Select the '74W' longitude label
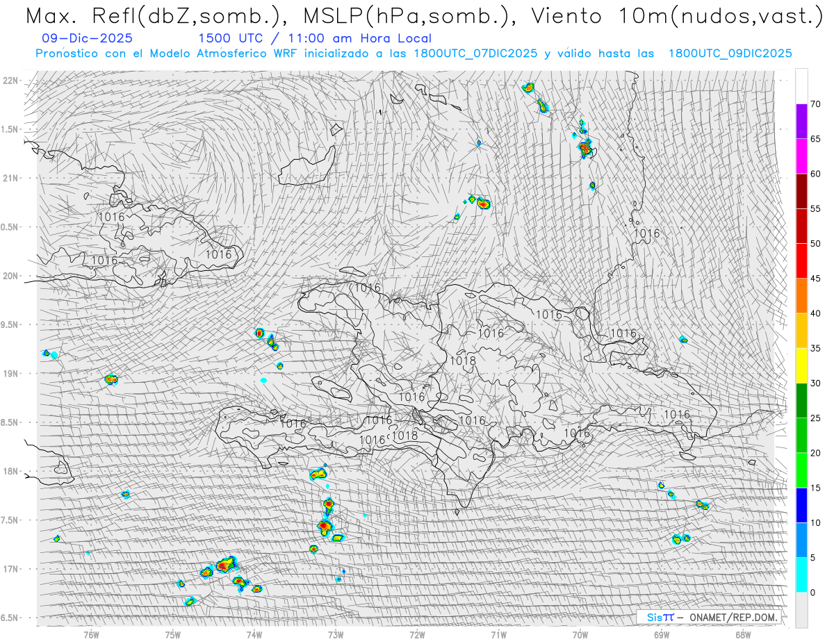This screenshot has width=834, height=644. [x=254, y=635]
